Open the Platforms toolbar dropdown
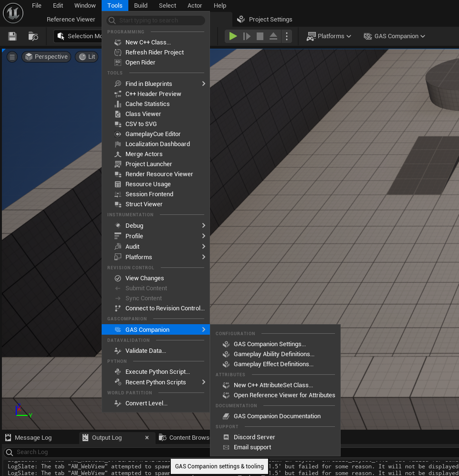Image resolution: width=459 pixels, height=476 pixels. pos(329,36)
